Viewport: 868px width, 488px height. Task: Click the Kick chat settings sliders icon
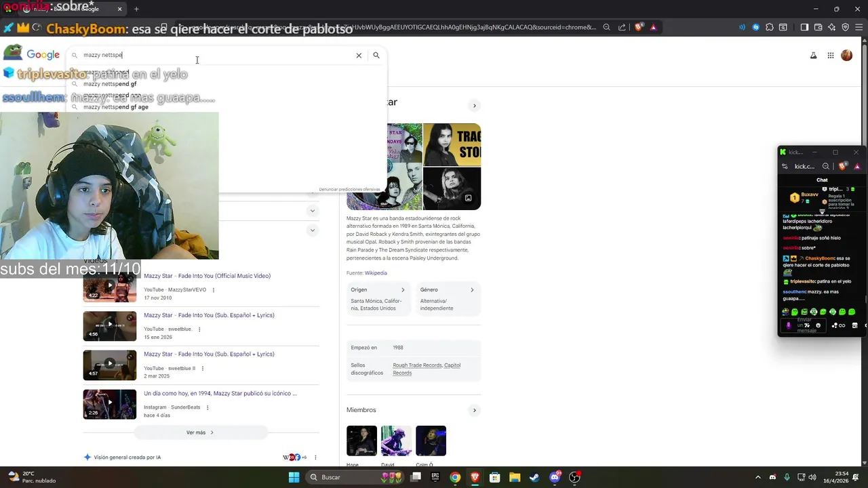pyautogui.click(x=785, y=166)
